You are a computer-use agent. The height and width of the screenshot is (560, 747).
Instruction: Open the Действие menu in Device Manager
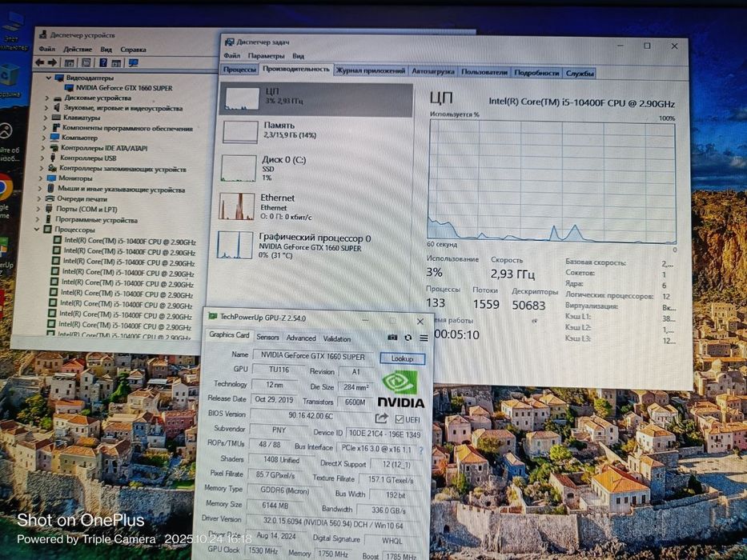78,49
